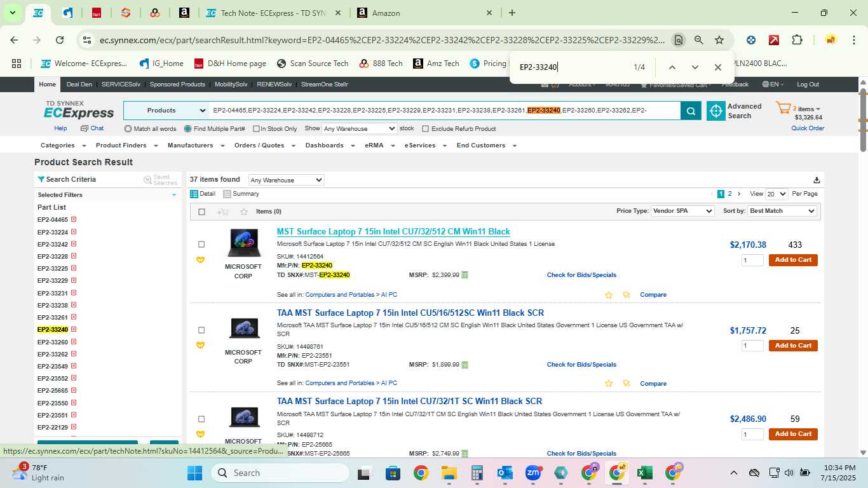This screenshot has height=488, width=868.
Task: Click MSRP calculator icon for $1,899.99
Action: [465, 365]
